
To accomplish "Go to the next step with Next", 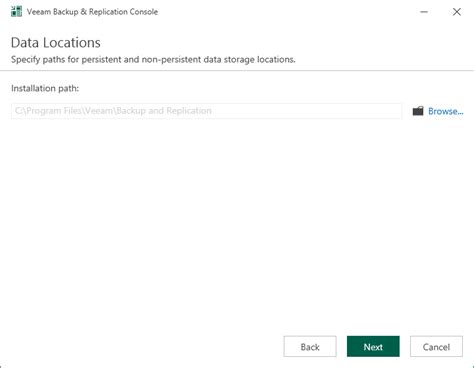I will (x=373, y=346).
